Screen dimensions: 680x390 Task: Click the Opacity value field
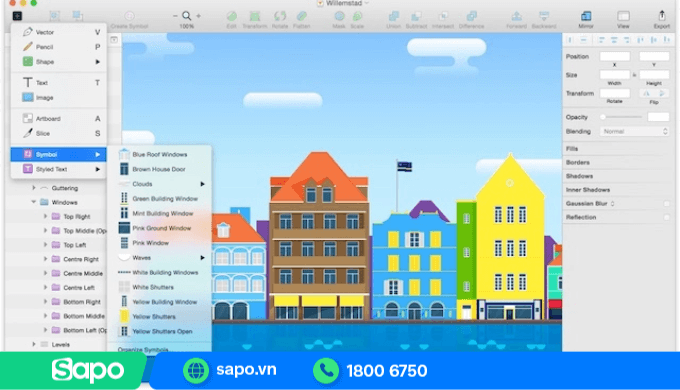[658, 117]
